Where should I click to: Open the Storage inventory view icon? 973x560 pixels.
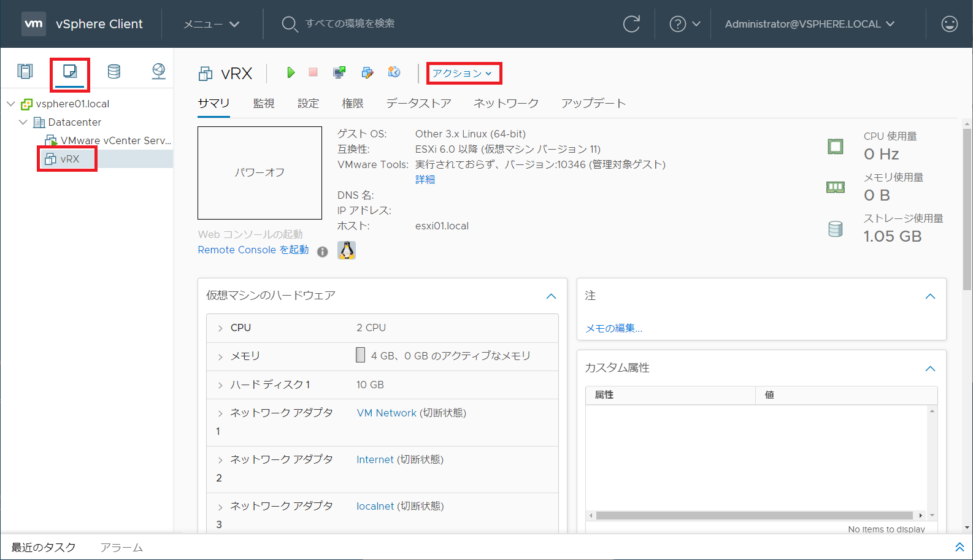click(x=114, y=72)
